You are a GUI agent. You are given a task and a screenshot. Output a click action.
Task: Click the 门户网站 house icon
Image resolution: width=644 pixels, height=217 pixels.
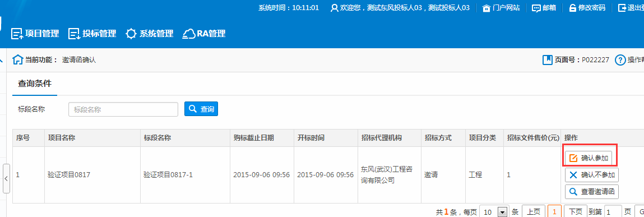click(x=487, y=8)
